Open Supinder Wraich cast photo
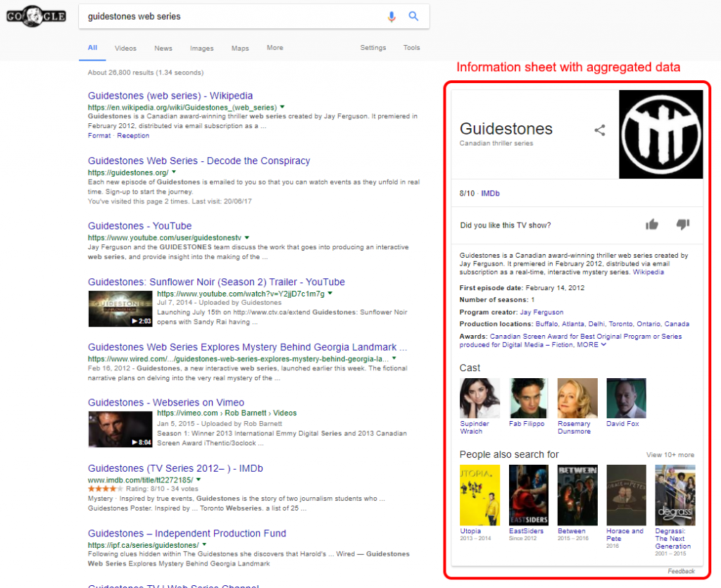The image size is (721, 588). click(479, 398)
